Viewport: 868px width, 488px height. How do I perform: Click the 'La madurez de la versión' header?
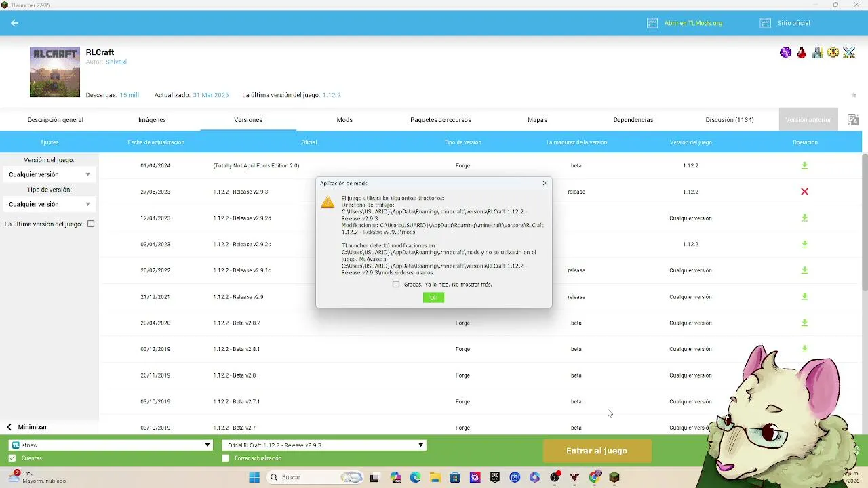pos(576,142)
